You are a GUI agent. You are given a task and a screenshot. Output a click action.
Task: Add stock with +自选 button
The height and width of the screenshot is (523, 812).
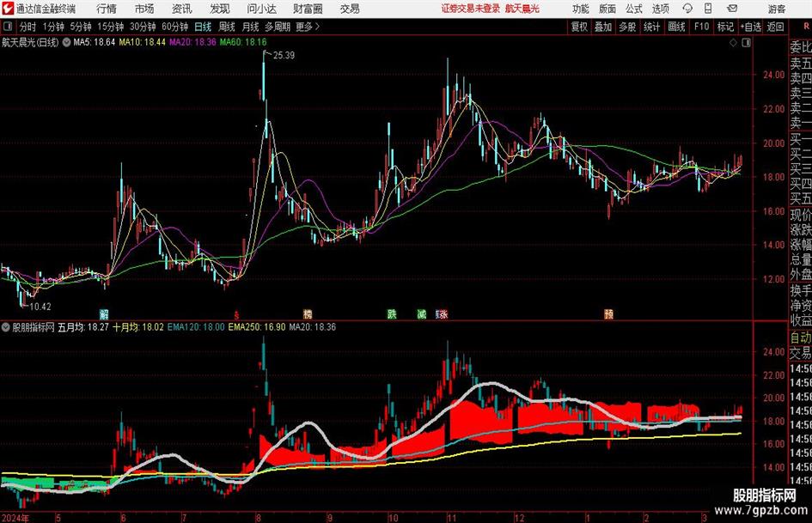(x=750, y=27)
